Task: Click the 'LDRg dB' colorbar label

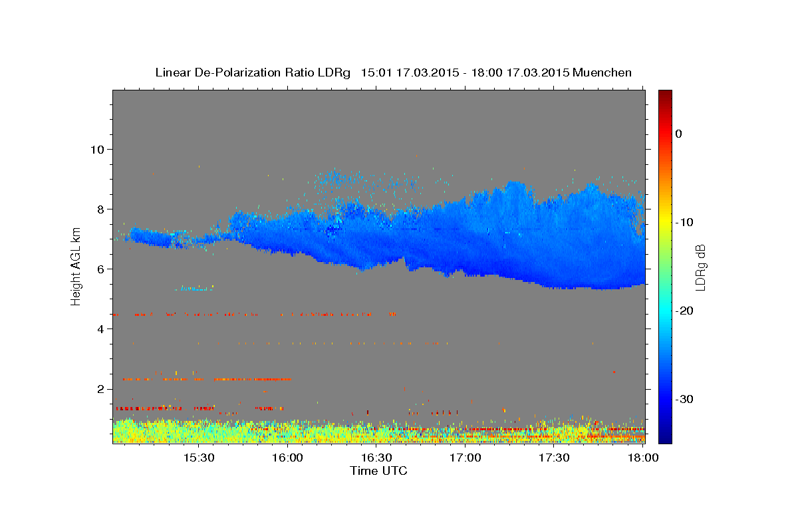Action: pos(700,267)
